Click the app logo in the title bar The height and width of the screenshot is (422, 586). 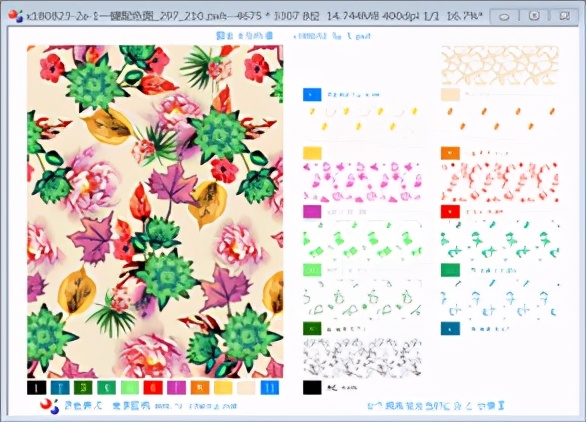pyautogui.click(x=15, y=16)
